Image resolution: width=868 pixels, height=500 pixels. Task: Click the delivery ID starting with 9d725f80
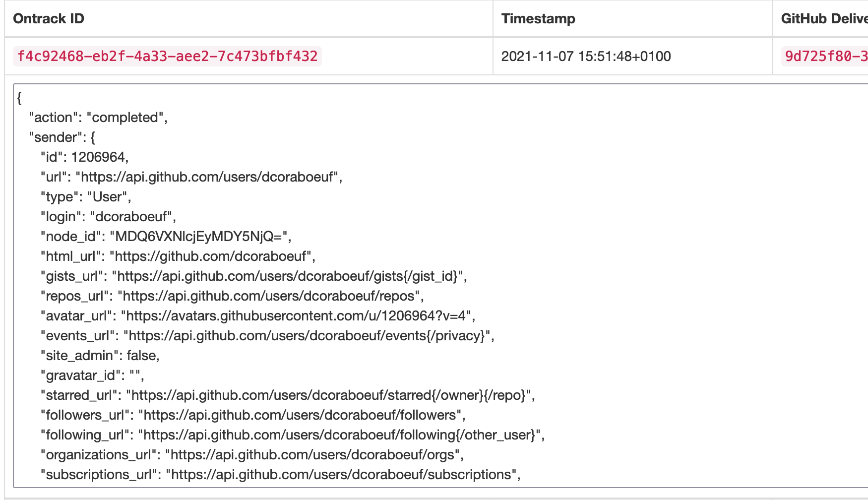(825, 57)
